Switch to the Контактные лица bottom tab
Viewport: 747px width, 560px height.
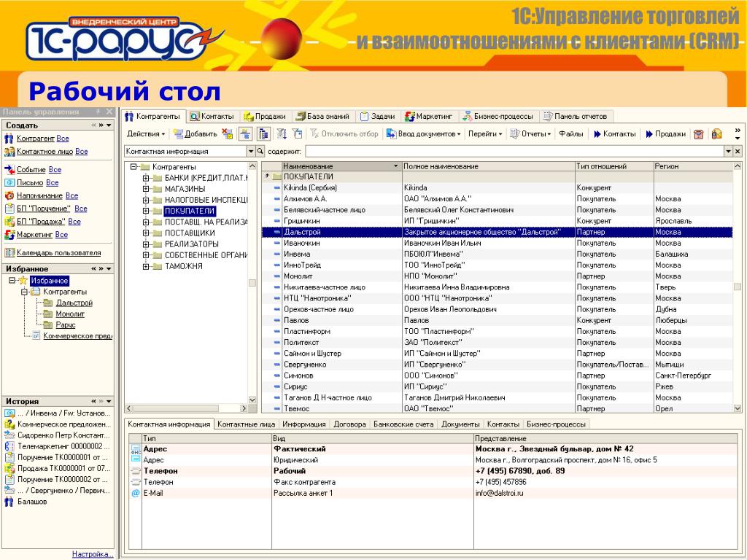pos(247,424)
